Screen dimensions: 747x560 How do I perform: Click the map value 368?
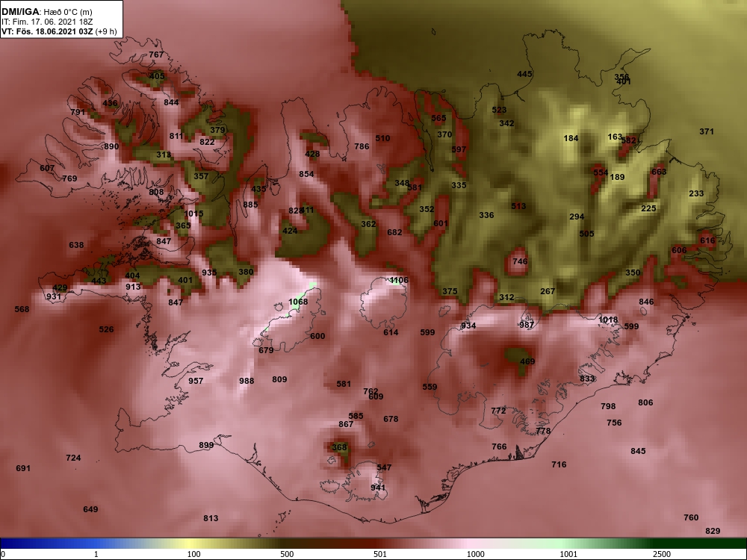pos(339,447)
